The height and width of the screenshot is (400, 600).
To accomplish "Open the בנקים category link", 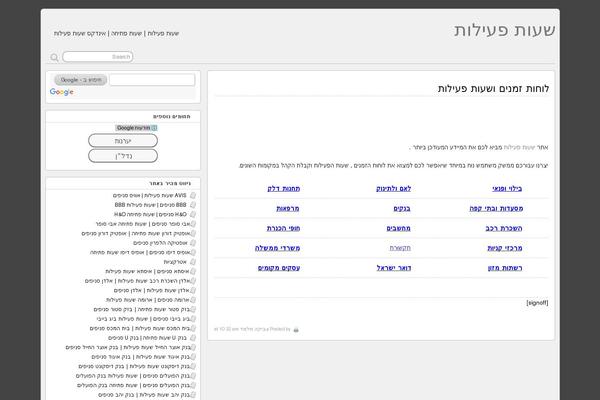I will [402, 208].
